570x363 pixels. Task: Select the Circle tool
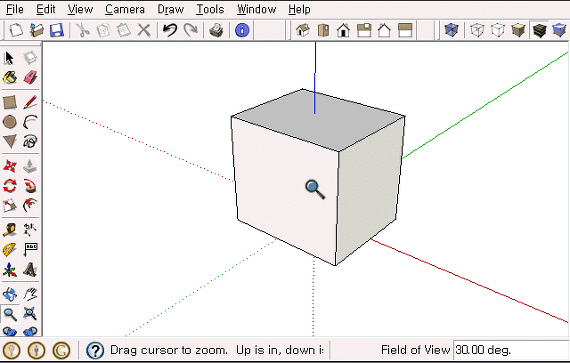click(9, 122)
